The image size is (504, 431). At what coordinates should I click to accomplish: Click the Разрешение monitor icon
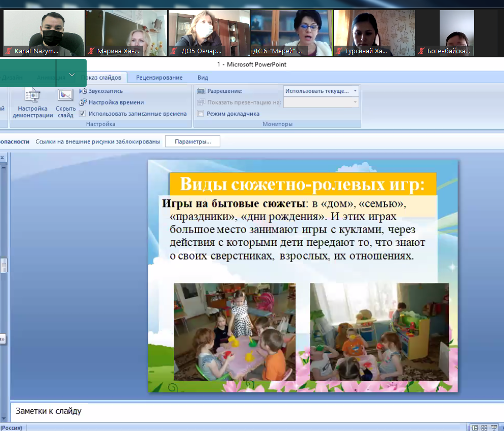pyautogui.click(x=201, y=91)
